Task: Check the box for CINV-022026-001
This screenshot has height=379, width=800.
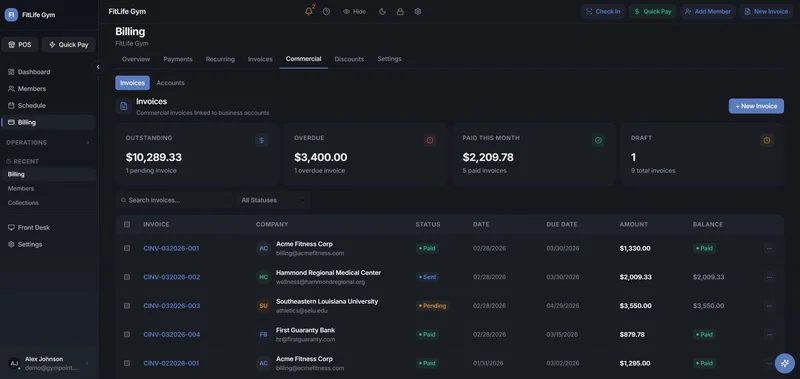Action: (x=127, y=363)
